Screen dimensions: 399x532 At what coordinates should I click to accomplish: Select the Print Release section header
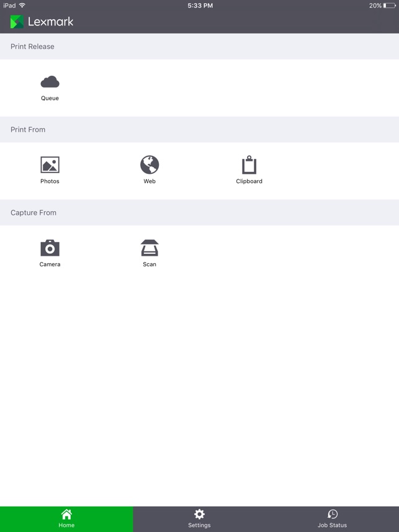coord(200,47)
